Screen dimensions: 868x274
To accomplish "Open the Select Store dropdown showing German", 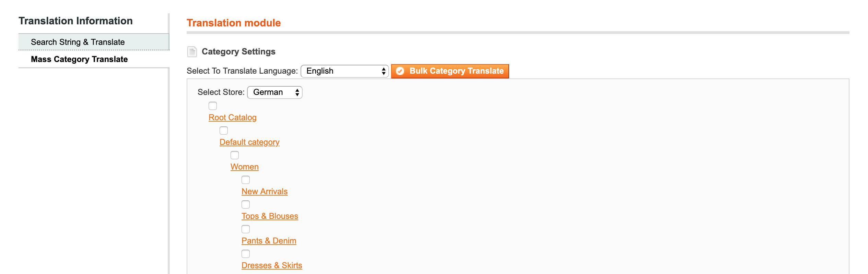I will pos(274,92).
